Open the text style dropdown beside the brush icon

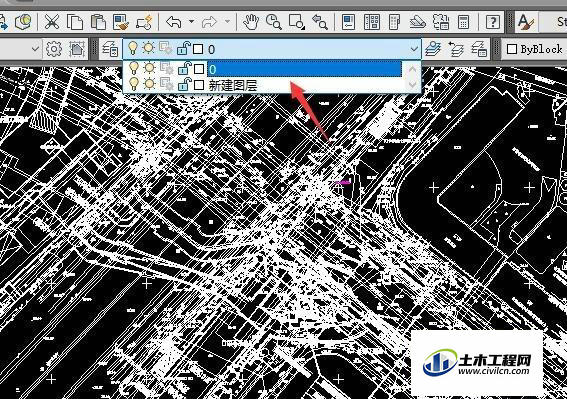click(552, 22)
